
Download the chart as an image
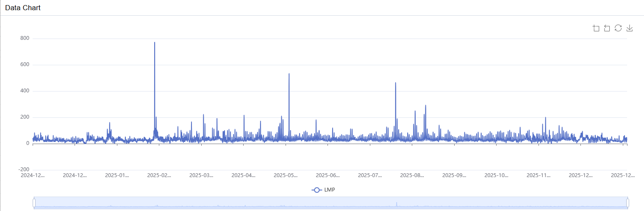[630, 28]
